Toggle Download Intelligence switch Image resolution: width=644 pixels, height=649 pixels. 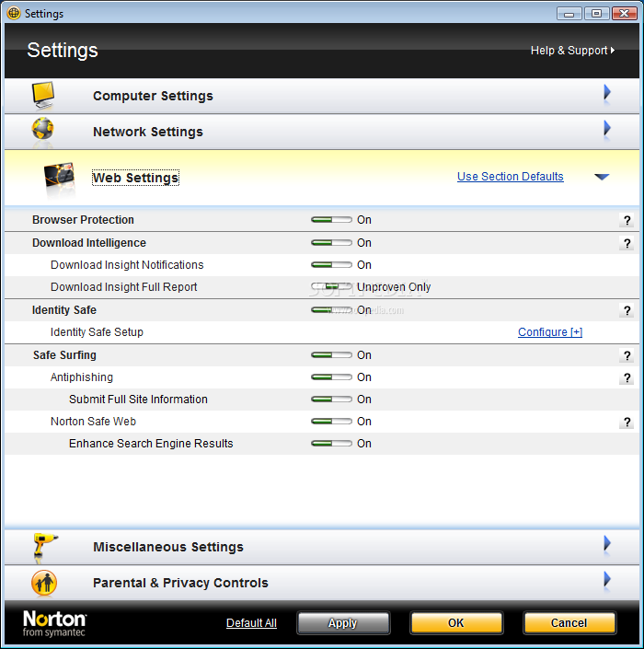331,242
